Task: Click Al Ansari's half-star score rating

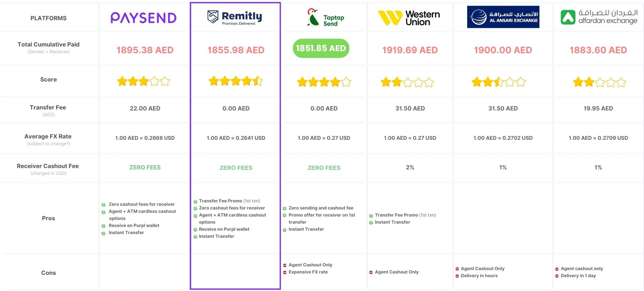Action: 499,82
